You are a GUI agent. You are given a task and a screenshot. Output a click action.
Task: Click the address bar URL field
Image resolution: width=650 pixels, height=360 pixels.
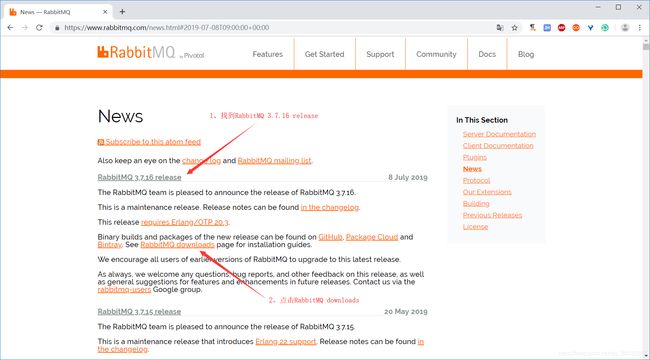pos(274,28)
